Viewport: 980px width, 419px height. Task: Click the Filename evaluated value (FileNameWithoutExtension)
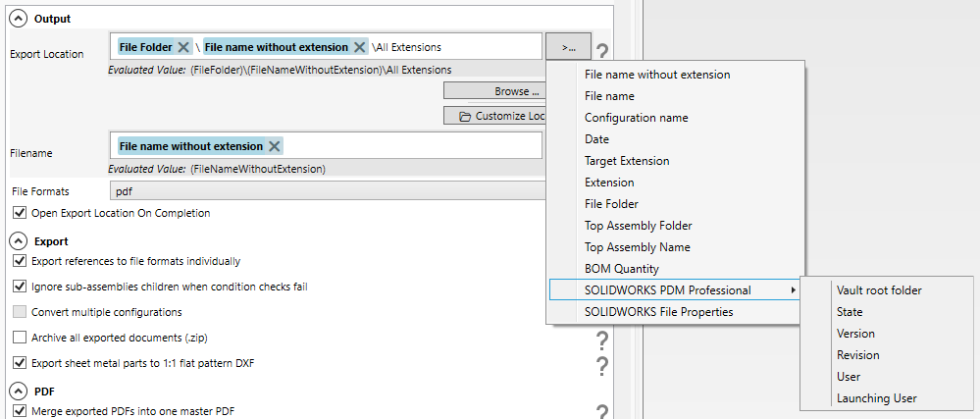tap(257, 169)
